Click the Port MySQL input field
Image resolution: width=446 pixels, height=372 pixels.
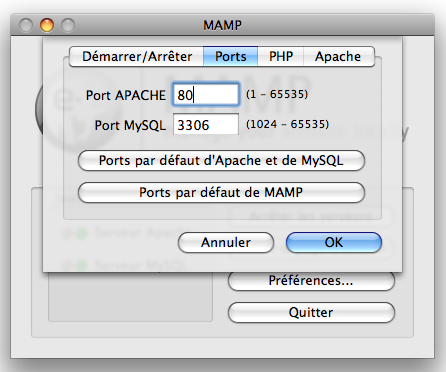(206, 124)
